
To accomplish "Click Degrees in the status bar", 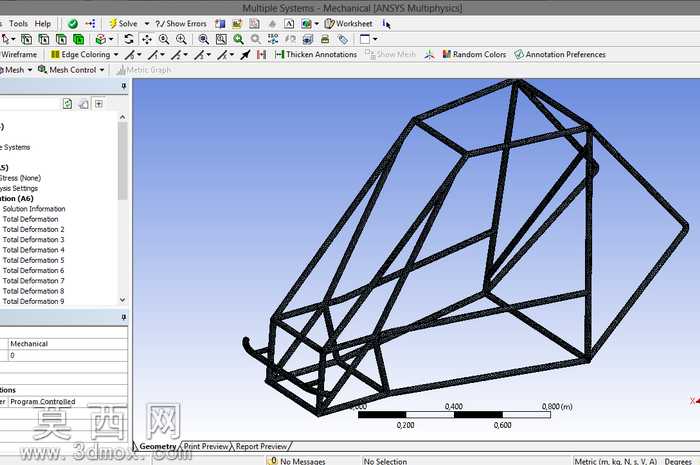I will [x=678, y=461].
